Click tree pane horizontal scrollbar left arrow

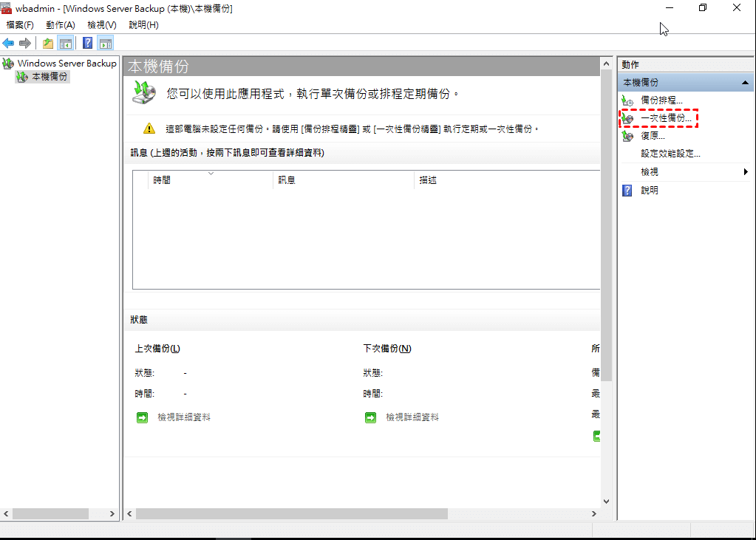point(6,514)
